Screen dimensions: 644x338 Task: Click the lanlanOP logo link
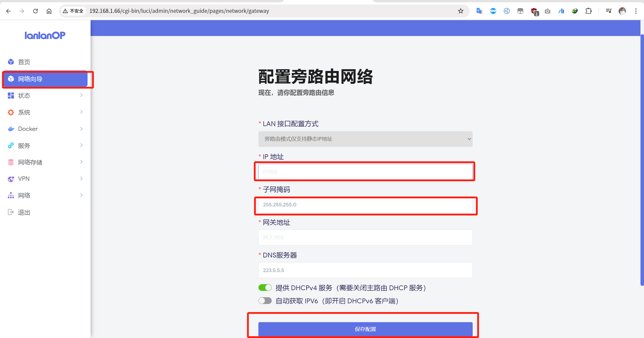45,35
